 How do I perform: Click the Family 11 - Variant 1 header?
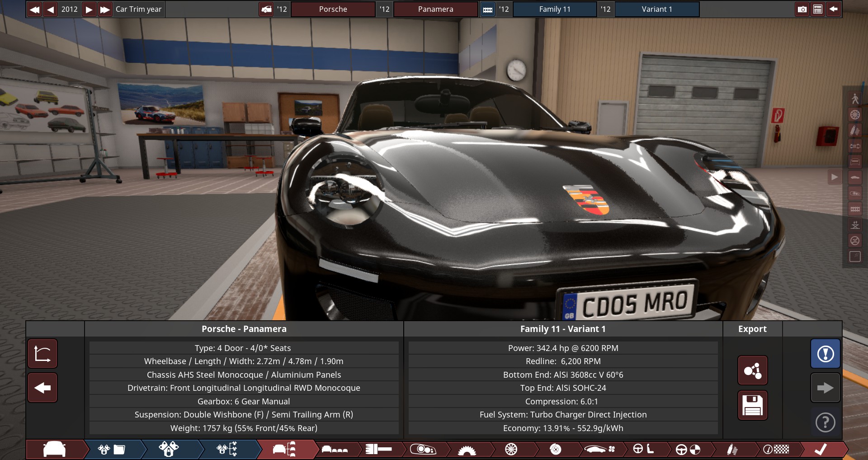pyautogui.click(x=563, y=329)
